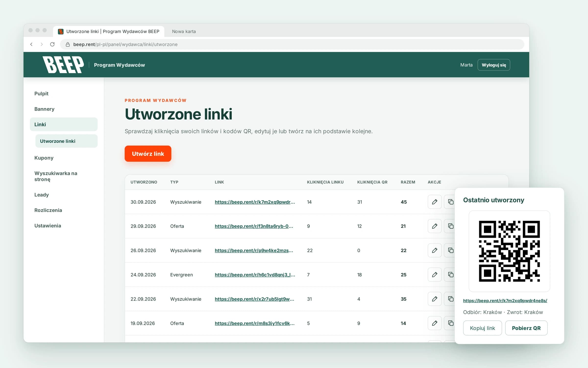Open Ustawienia in the sidebar
This screenshot has width=588, height=368.
64,226
